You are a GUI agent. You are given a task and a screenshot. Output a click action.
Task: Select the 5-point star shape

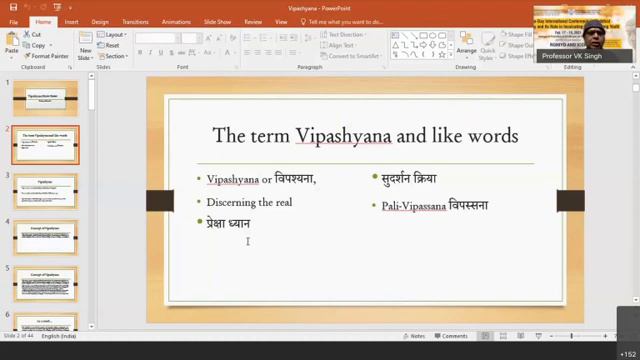tap(442, 54)
